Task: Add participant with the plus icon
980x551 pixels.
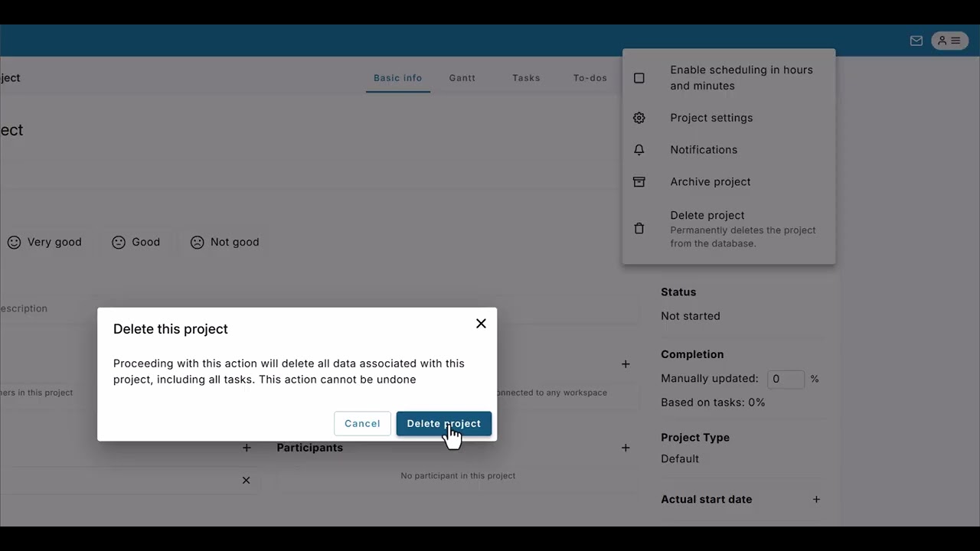Action: click(x=626, y=448)
